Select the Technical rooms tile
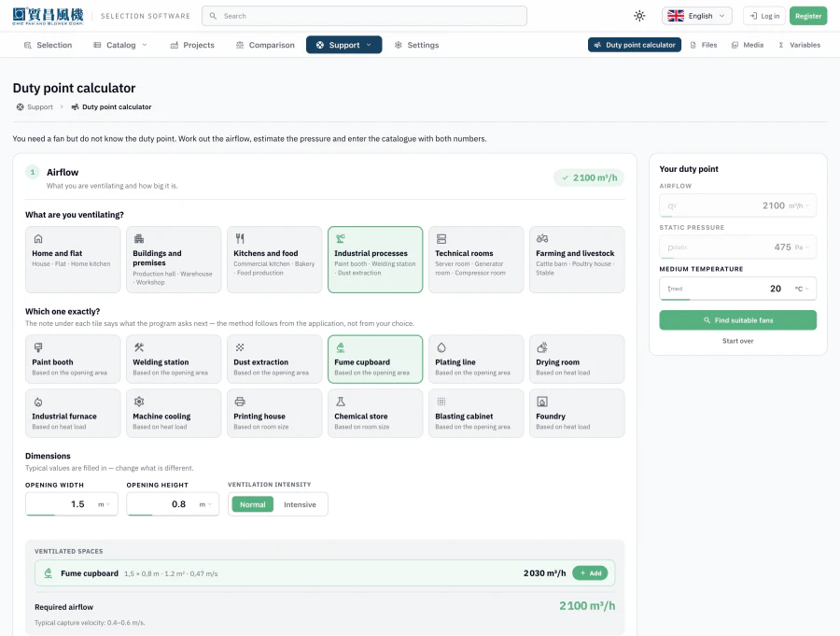Image resolution: width=840 pixels, height=636 pixels. [x=476, y=260]
